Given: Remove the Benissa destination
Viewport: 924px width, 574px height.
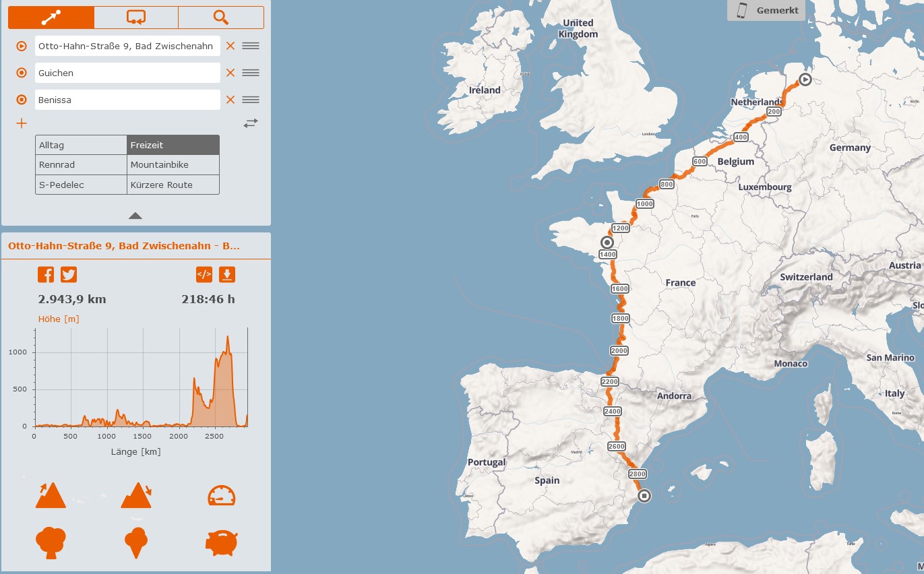Looking at the screenshot, I should (230, 100).
